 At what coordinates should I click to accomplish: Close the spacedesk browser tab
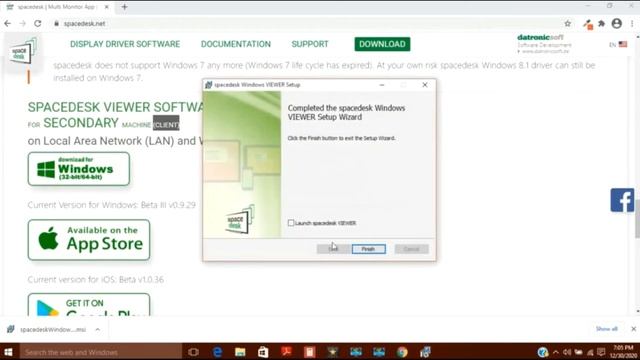click(107, 7)
